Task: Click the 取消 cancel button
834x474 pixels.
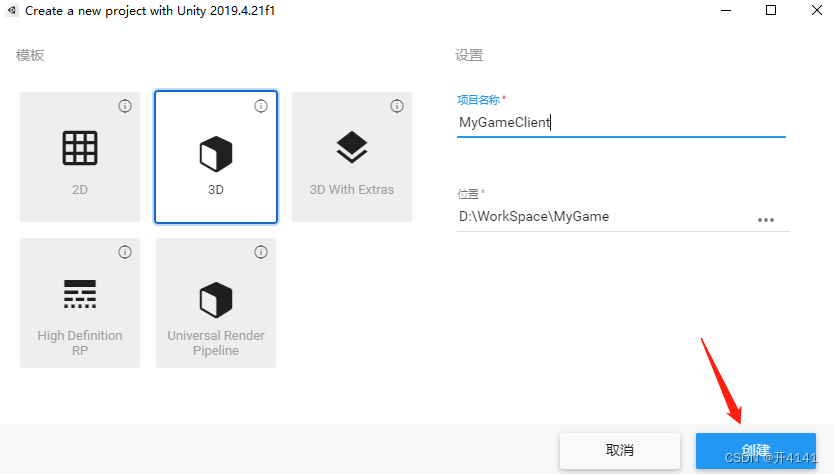Action: coord(620,451)
